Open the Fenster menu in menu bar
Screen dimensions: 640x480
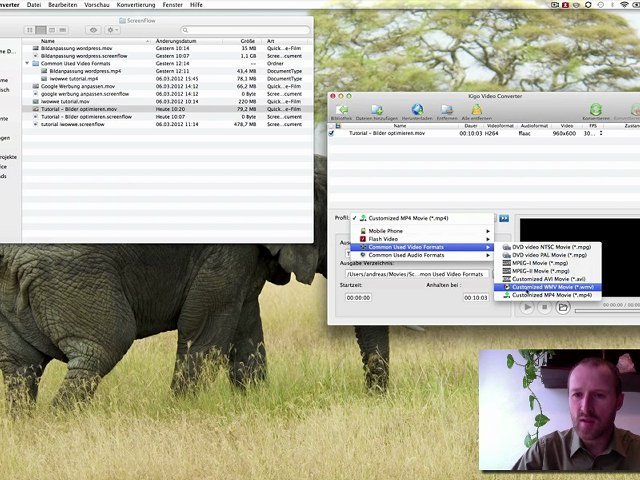point(172,5)
